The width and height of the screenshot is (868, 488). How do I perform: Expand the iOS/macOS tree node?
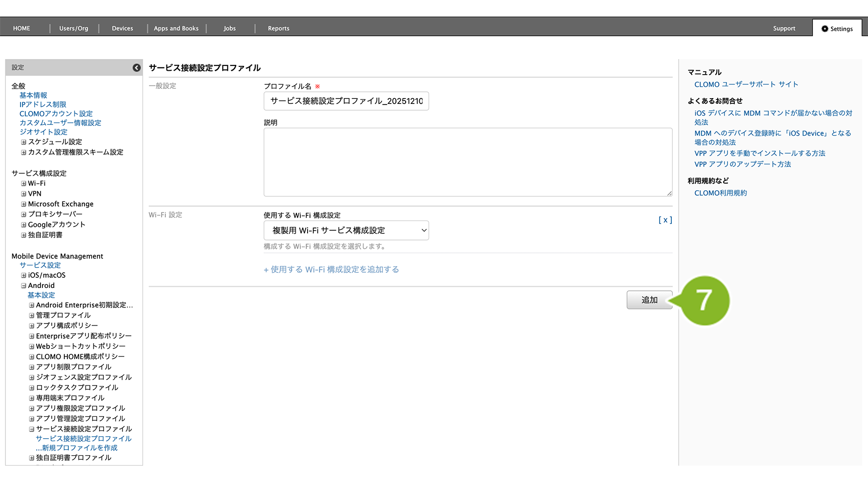point(23,276)
